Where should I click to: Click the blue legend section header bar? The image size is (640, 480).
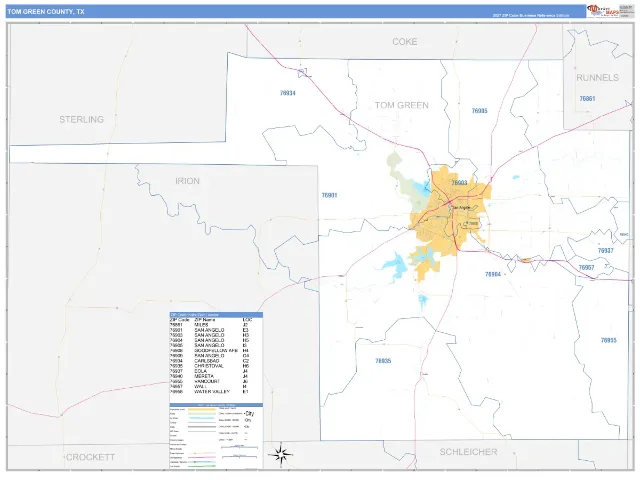216,405
